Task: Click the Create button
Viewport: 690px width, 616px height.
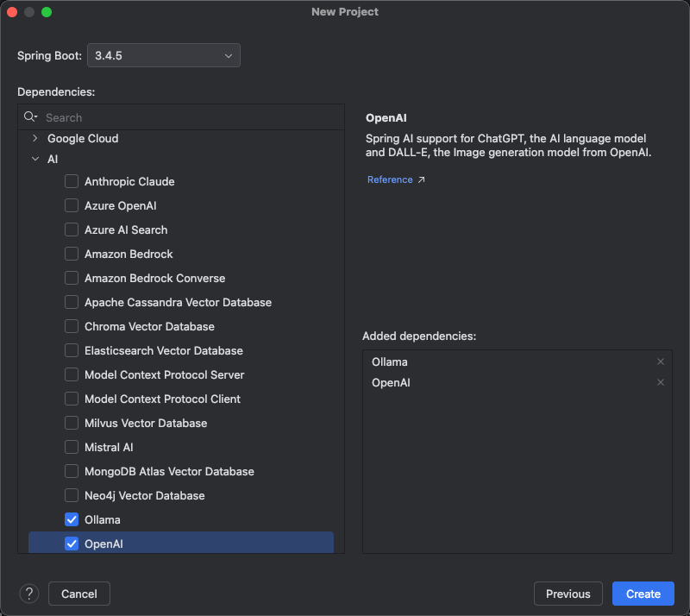Action: pos(643,594)
